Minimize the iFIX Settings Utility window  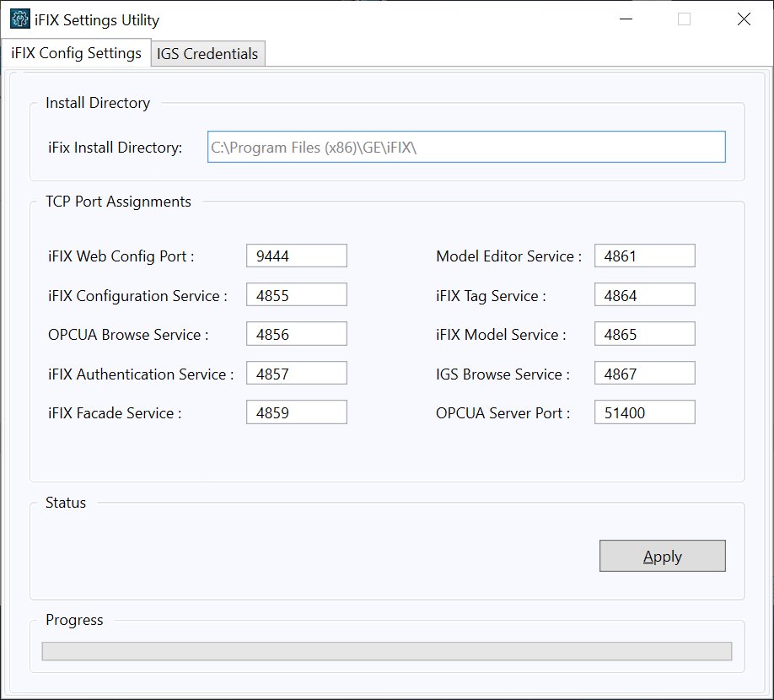click(626, 19)
